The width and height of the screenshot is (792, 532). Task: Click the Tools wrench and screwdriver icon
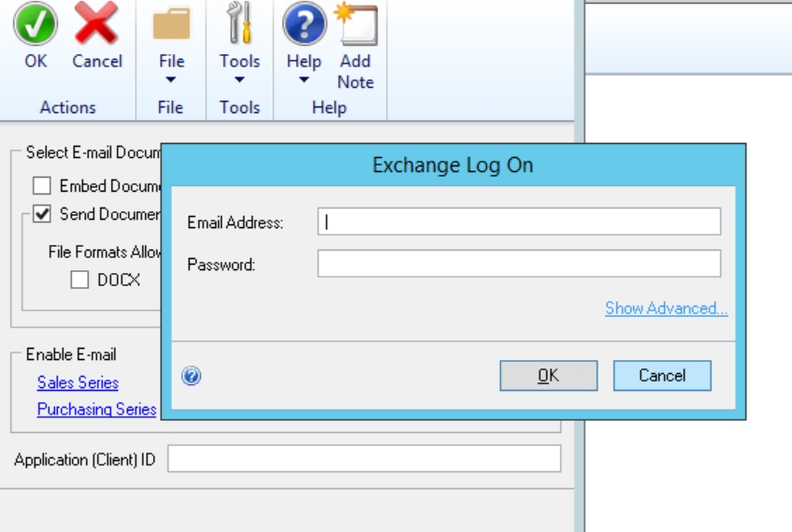239,24
